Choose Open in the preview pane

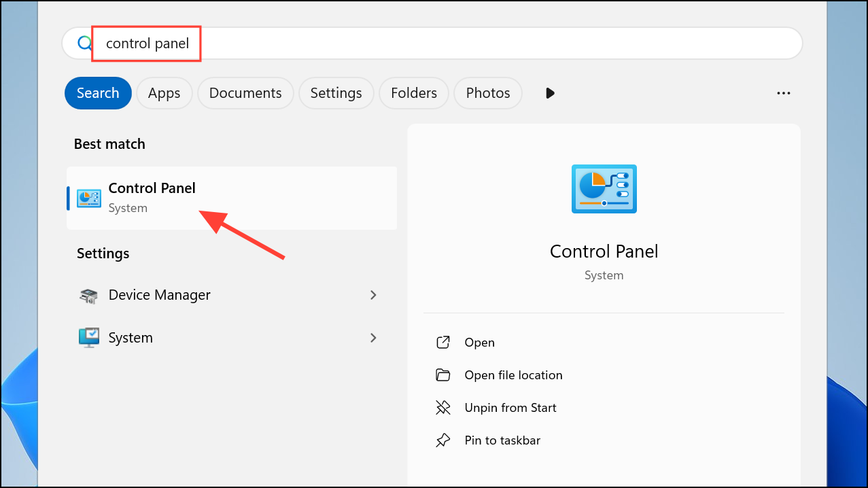[x=479, y=343]
